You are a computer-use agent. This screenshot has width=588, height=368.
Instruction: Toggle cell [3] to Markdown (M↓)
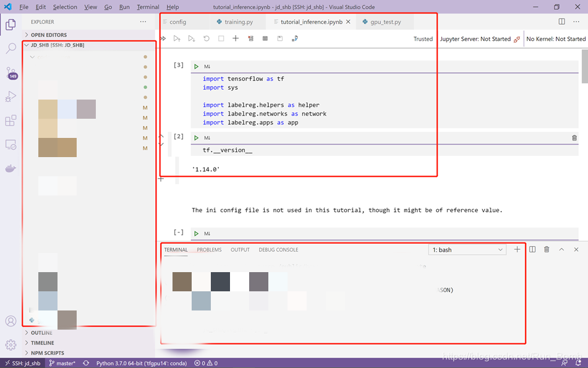[x=207, y=66]
